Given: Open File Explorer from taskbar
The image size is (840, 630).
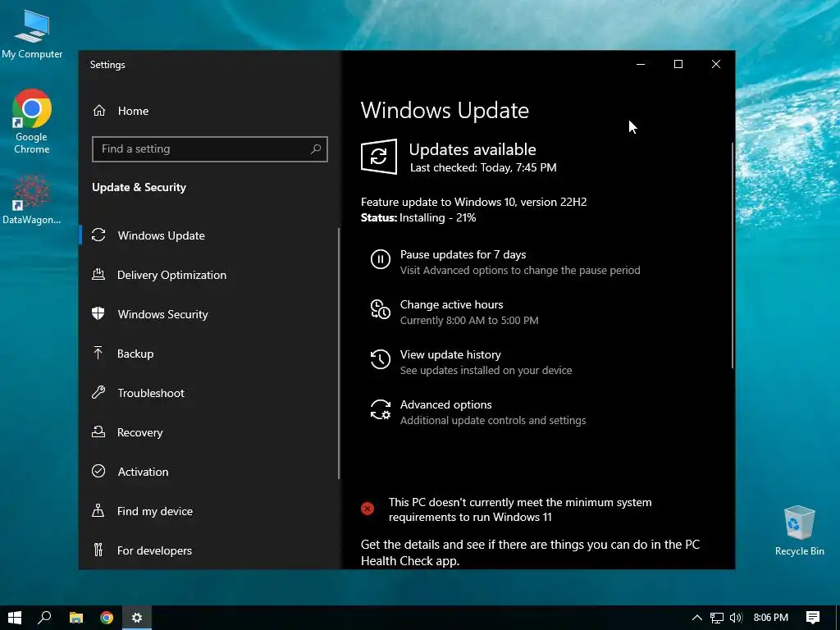Looking at the screenshot, I should tap(76, 618).
